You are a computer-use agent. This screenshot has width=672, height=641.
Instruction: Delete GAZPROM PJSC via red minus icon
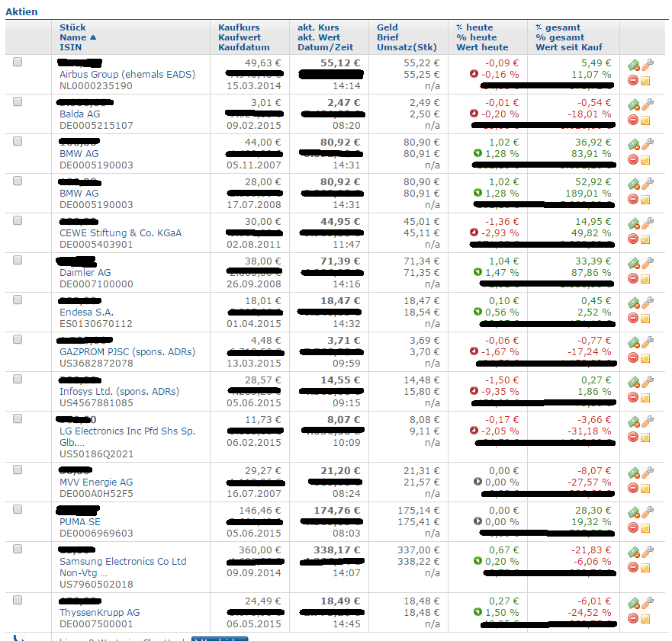click(x=633, y=357)
